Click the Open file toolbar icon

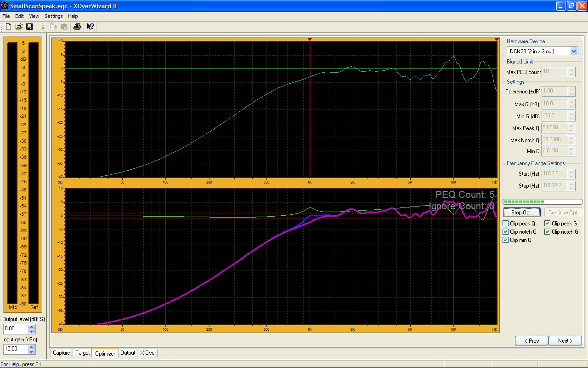point(19,27)
